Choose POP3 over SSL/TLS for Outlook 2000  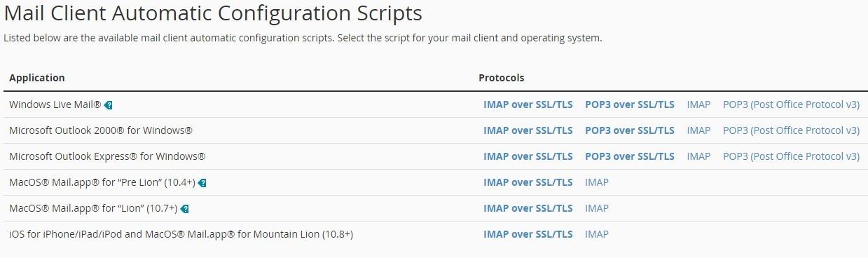[630, 130]
